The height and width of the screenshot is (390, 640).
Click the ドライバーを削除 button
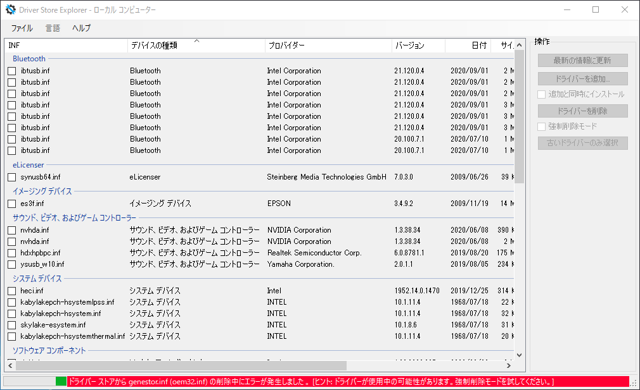[582, 111]
